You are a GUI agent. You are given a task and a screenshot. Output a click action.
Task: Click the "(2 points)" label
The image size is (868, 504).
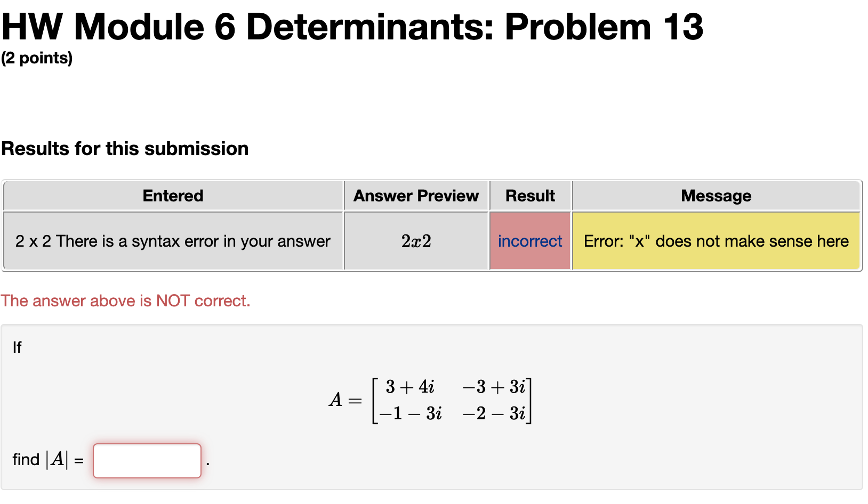tap(37, 58)
